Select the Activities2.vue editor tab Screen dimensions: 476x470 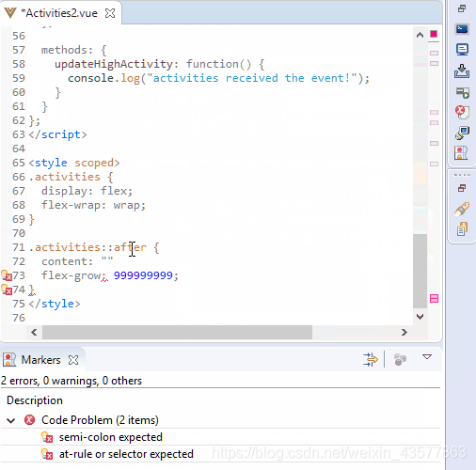coord(61,13)
